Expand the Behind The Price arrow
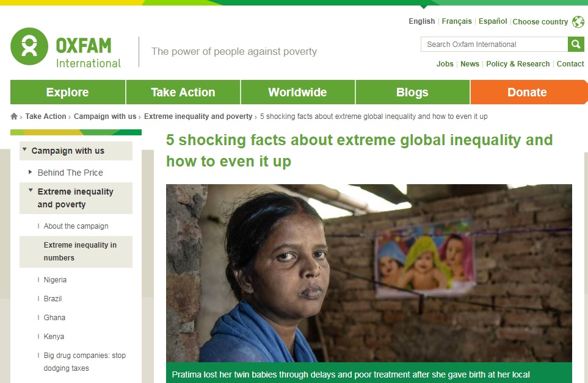The height and width of the screenshot is (383, 588). [x=31, y=172]
